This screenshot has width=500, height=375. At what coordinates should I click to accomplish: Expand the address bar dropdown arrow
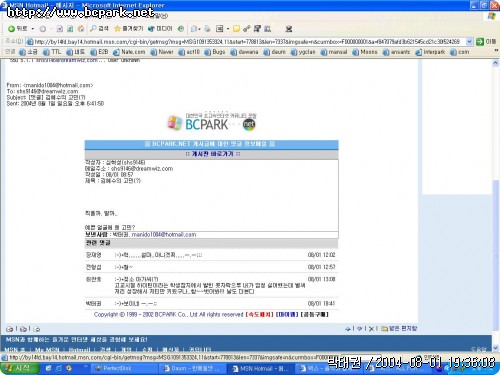tap(469, 42)
